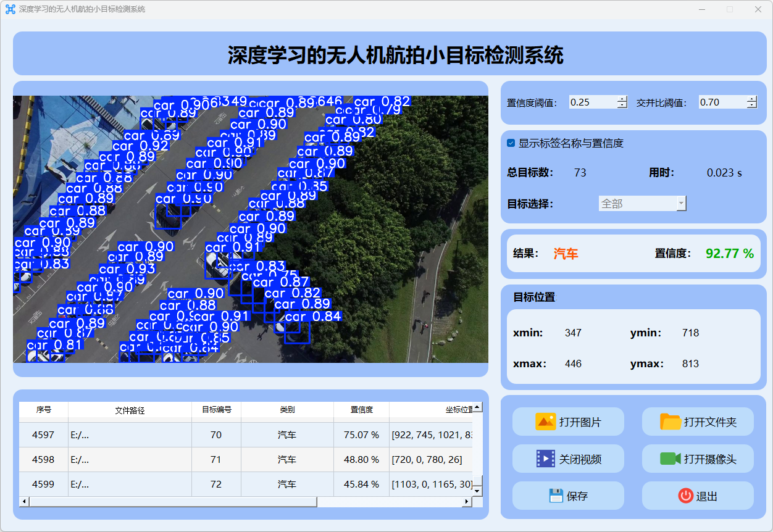Click the IoU threshold value field

(721, 102)
